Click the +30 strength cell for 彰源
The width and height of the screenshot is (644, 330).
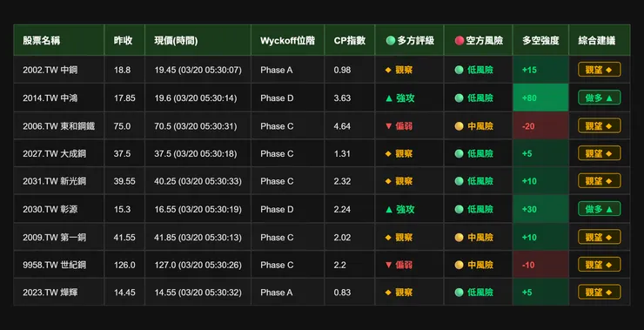[x=541, y=209]
